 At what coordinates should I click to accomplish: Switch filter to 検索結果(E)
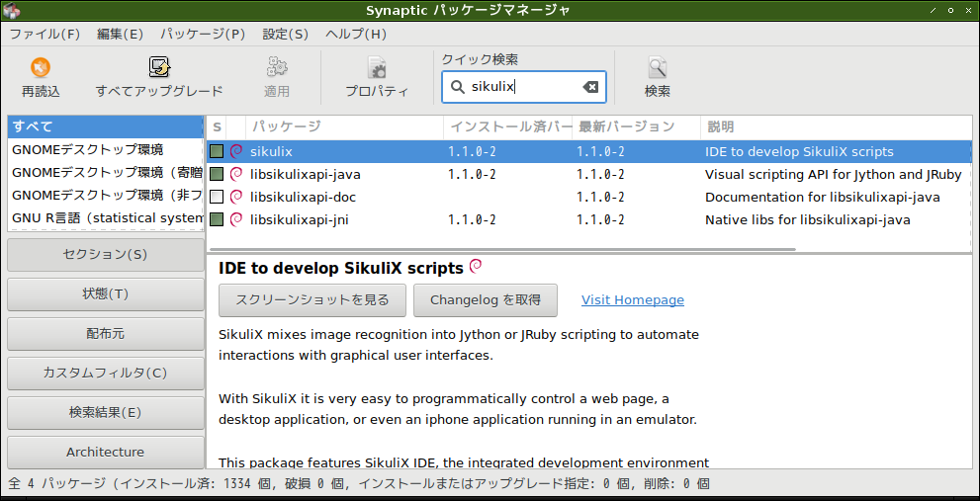(106, 413)
